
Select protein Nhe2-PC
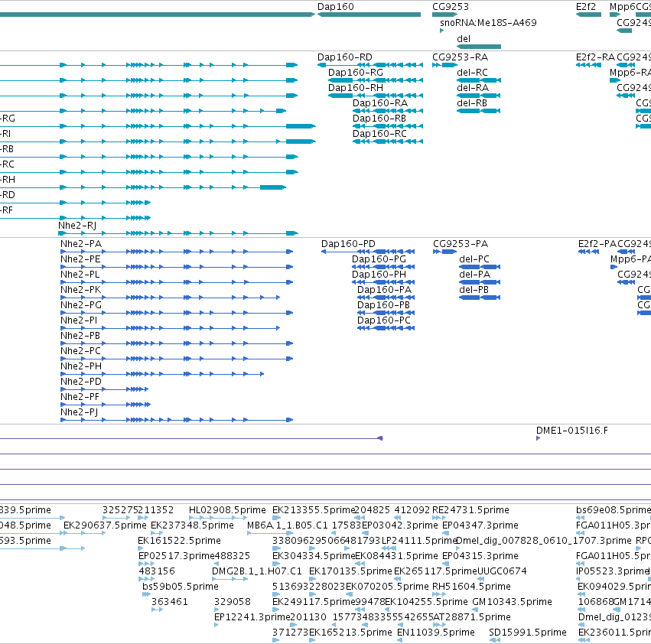pyautogui.click(x=80, y=351)
